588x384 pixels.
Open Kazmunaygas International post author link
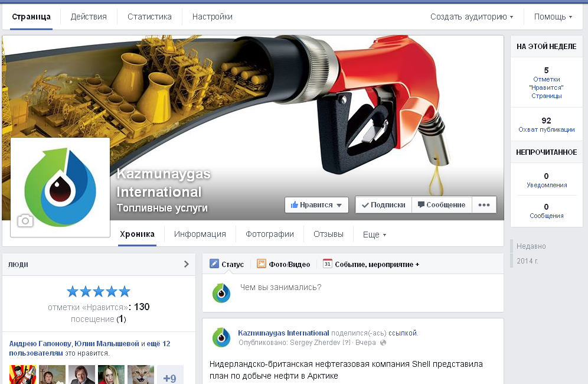point(283,333)
